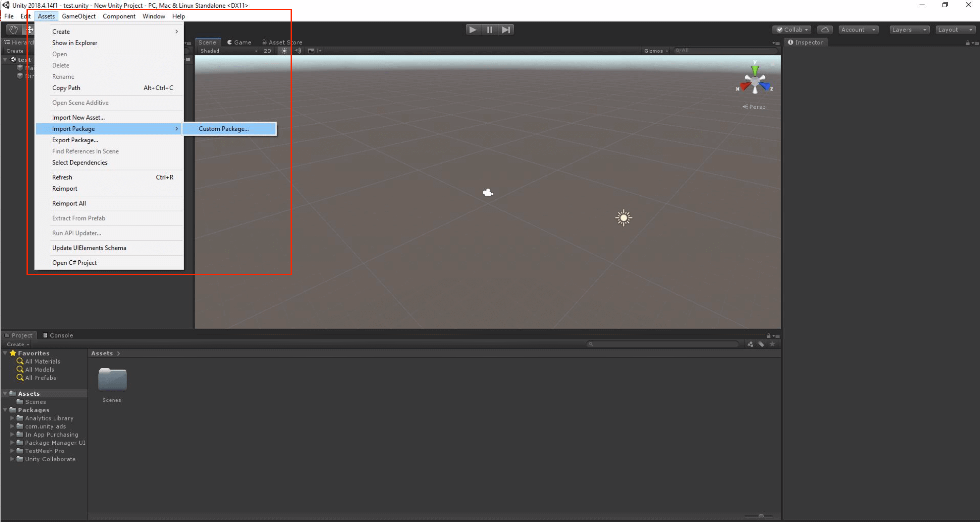Switch to the Console tab
Viewport: 980px width, 522px height.
[58, 335]
